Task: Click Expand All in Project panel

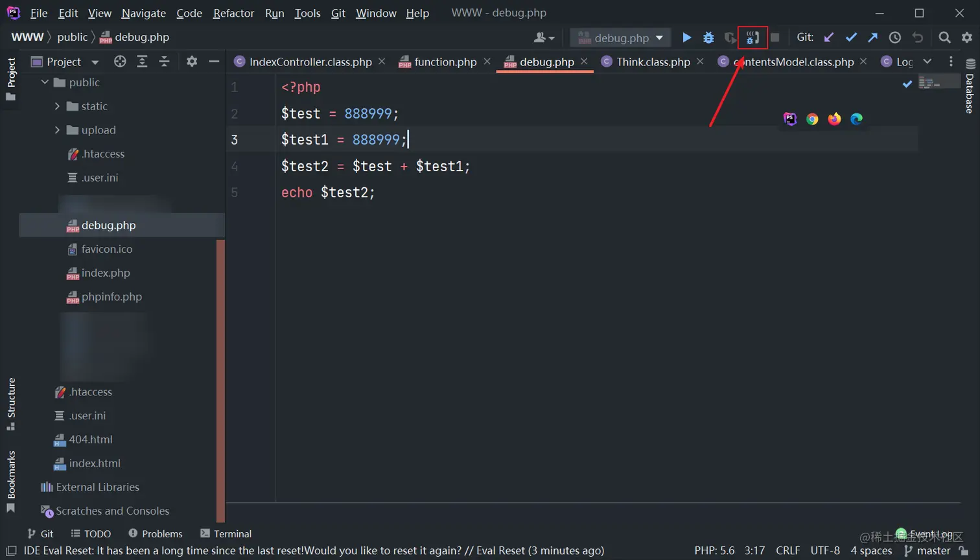Action: point(142,62)
